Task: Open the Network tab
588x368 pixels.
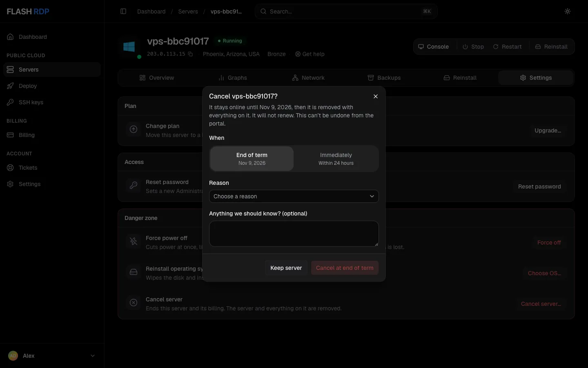Action: pyautogui.click(x=308, y=78)
